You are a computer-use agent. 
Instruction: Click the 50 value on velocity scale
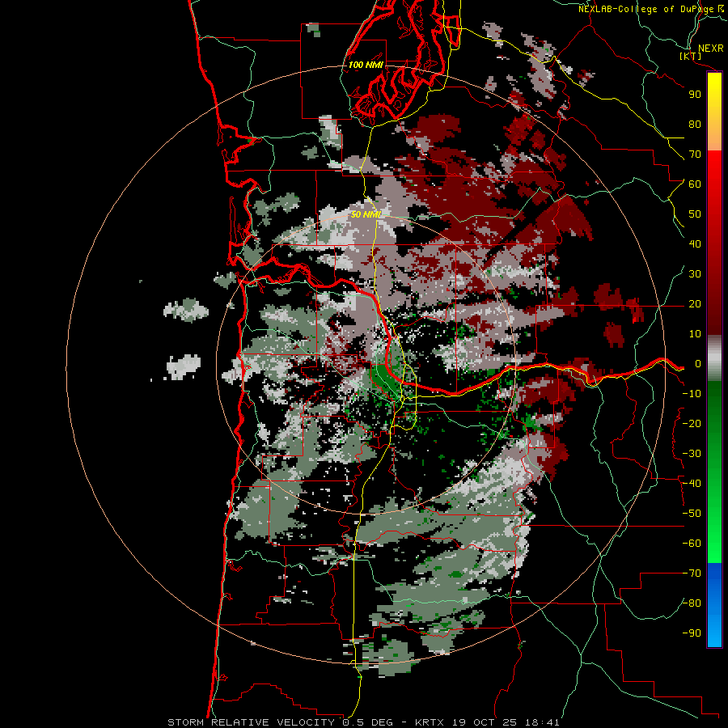[x=695, y=214]
